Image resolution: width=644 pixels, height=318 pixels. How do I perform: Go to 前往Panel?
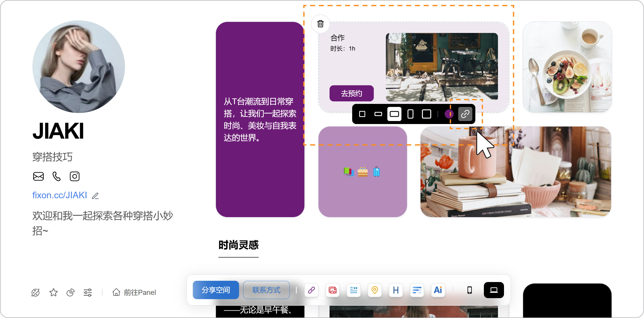134,292
